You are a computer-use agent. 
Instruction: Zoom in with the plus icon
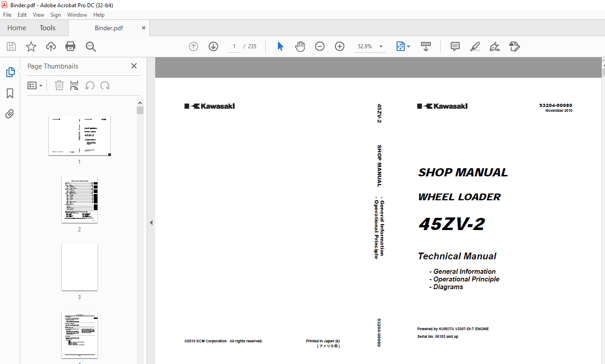click(x=340, y=46)
